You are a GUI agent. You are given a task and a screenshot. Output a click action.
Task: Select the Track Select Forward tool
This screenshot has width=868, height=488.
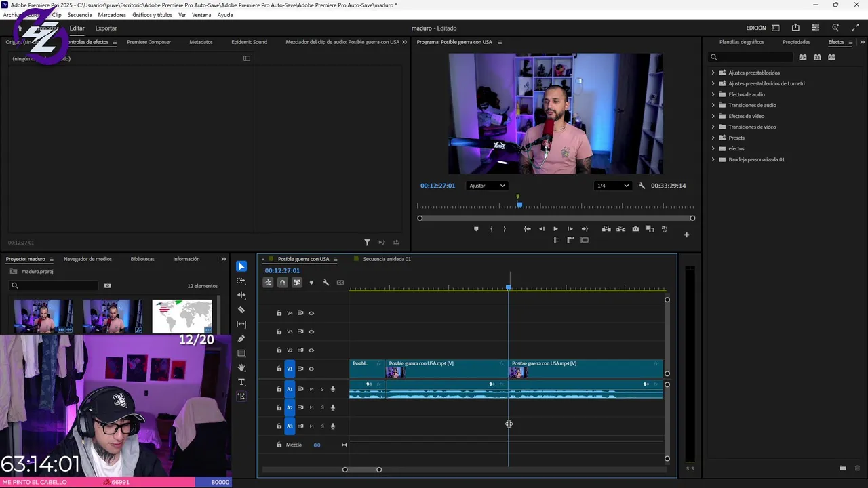tap(241, 281)
